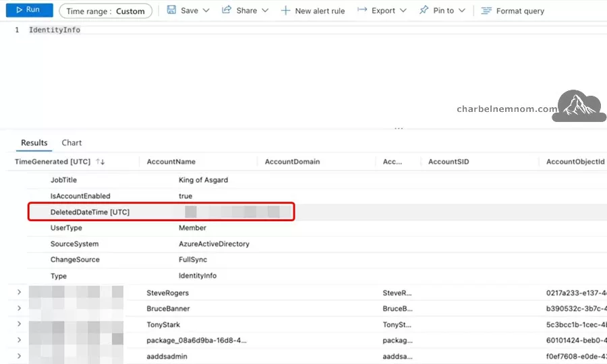
Task: Expand the TonyStark row
Action: (19, 324)
